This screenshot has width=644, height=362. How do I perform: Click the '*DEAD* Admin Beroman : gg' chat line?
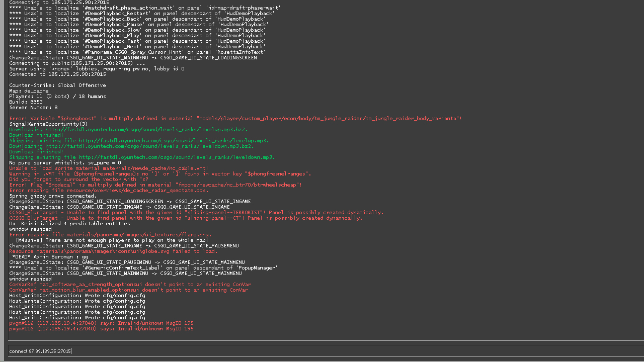point(50,256)
